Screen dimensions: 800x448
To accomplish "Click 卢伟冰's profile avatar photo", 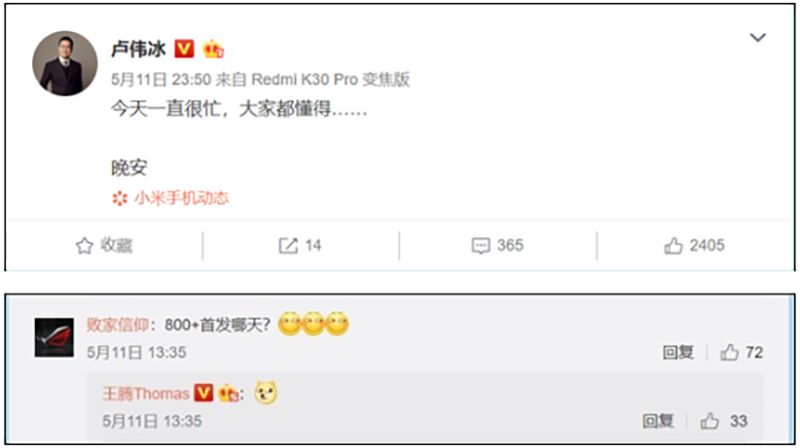I will [65, 63].
